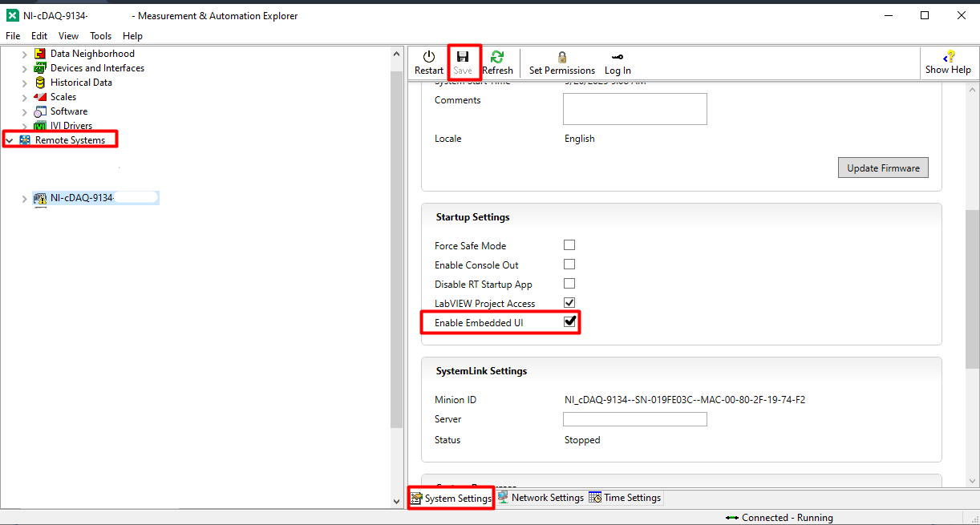Image resolution: width=980 pixels, height=525 pixels.
Task: Open the Edit menu
Action: (39, 36)
